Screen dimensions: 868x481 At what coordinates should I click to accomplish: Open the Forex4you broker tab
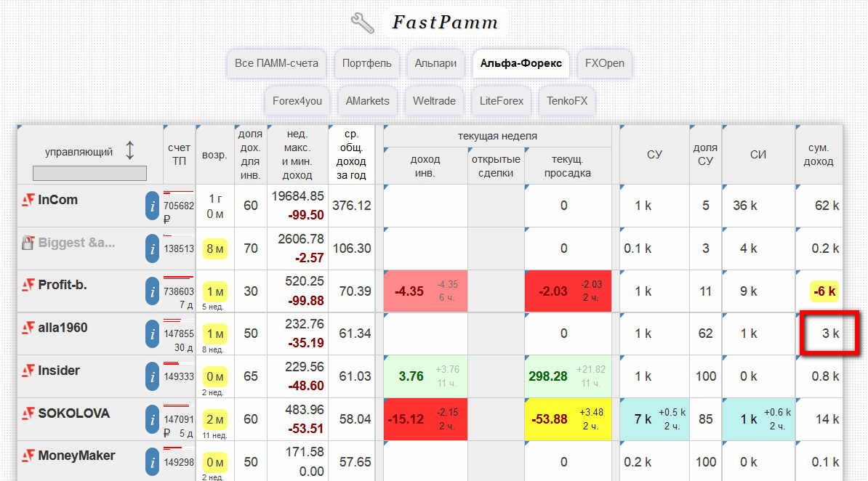(297, 101)
